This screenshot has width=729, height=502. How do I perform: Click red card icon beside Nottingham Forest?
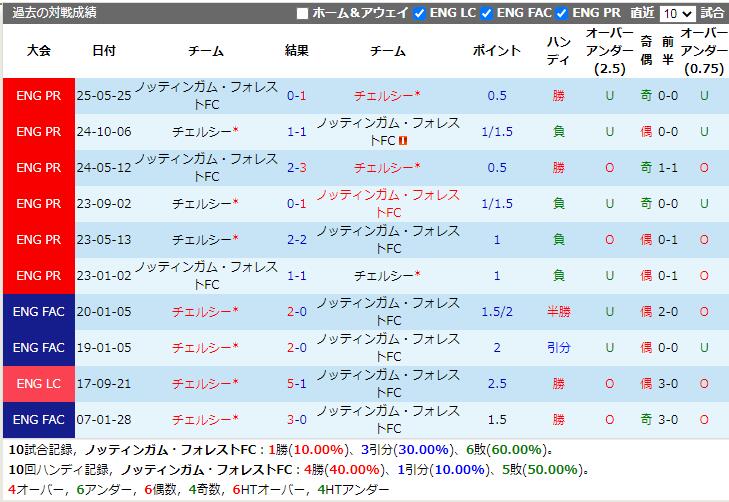402,141
